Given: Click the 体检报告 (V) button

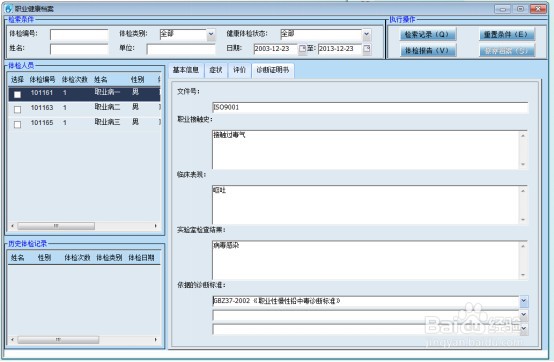Looking at the screenshot, I should [x=428, y=51].
